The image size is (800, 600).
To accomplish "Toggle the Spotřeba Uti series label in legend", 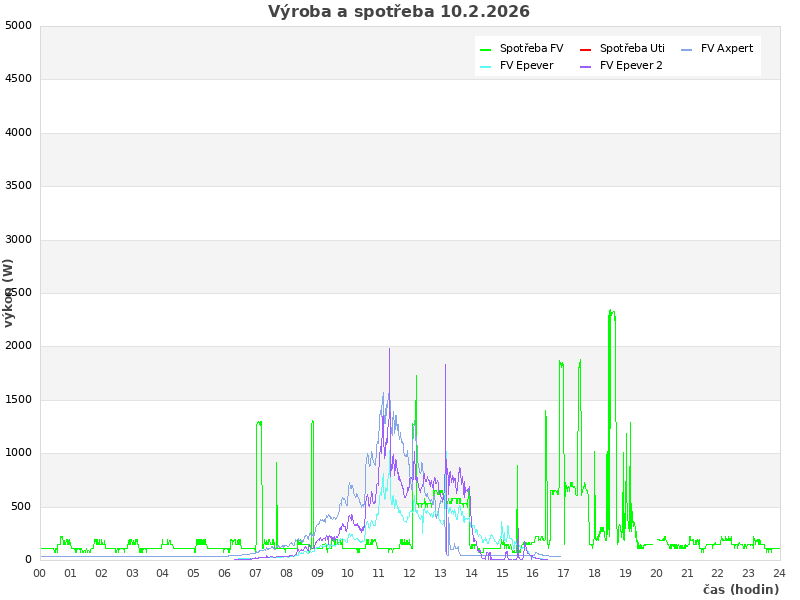I will tap(632, 48).
